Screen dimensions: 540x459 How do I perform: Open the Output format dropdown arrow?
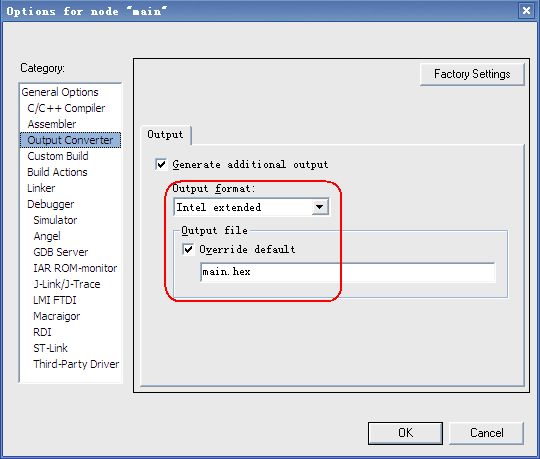320,207
